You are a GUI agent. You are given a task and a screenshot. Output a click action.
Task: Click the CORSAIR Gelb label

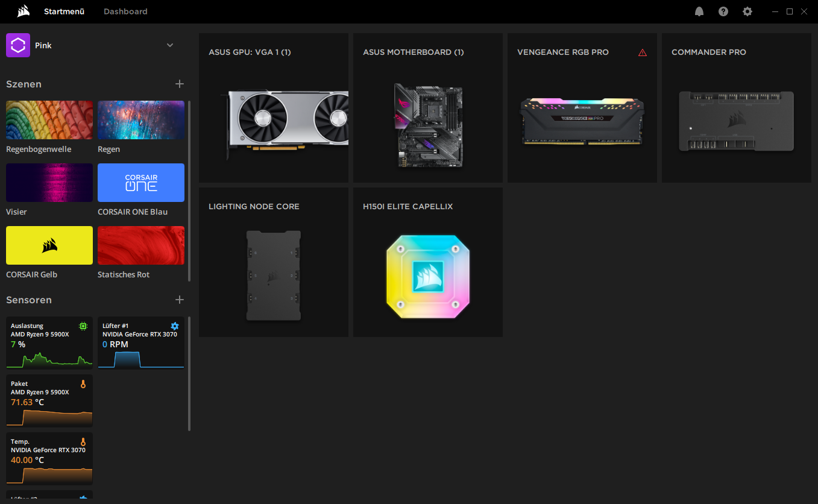31,275
